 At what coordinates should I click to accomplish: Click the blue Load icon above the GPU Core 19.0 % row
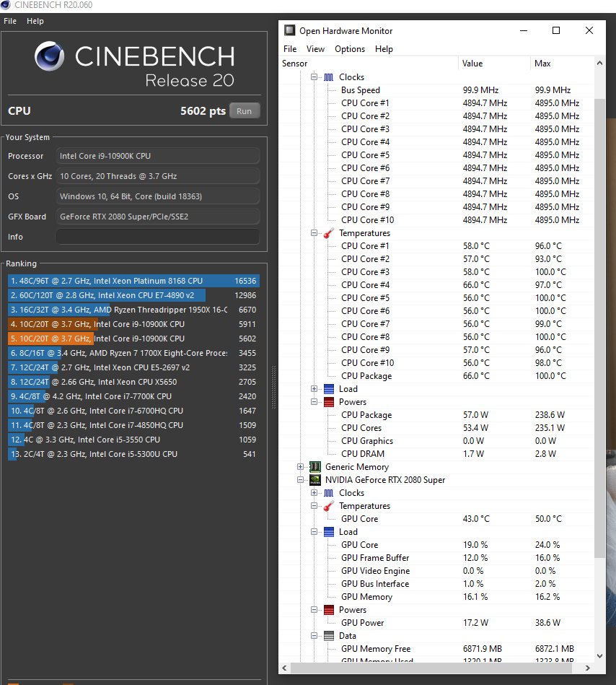tap(329, 532)
